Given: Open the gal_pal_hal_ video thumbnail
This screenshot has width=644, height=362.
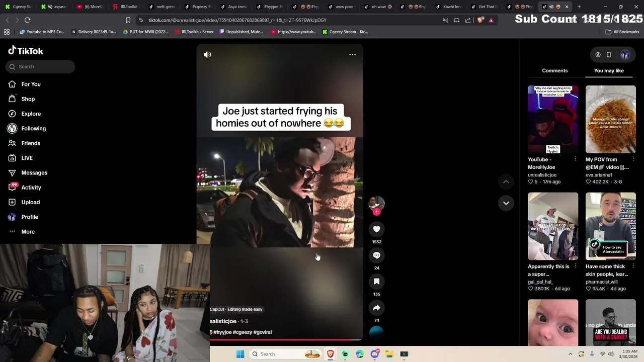Looking at the screenshot, I should (x=553, y=226).
